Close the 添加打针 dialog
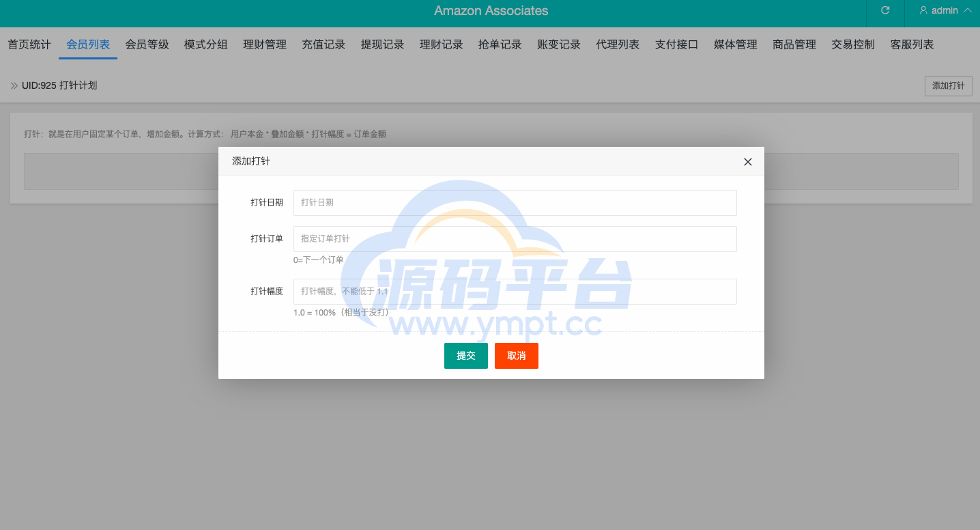 coord(747,162)
